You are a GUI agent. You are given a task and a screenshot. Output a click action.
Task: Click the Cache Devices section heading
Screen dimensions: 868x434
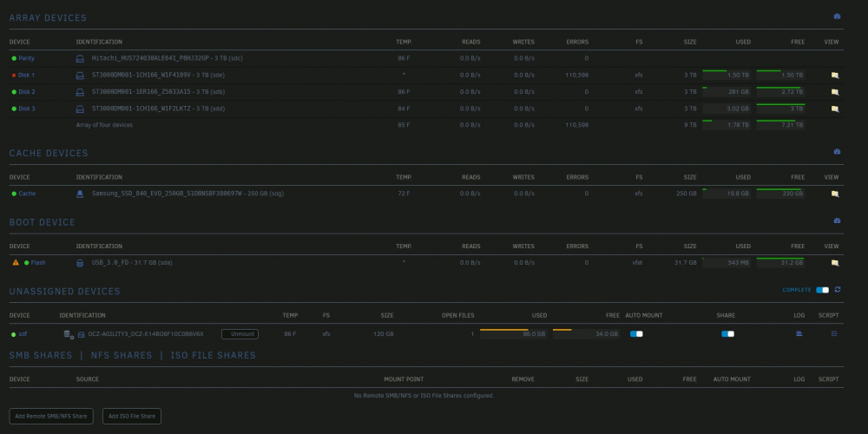49,154
